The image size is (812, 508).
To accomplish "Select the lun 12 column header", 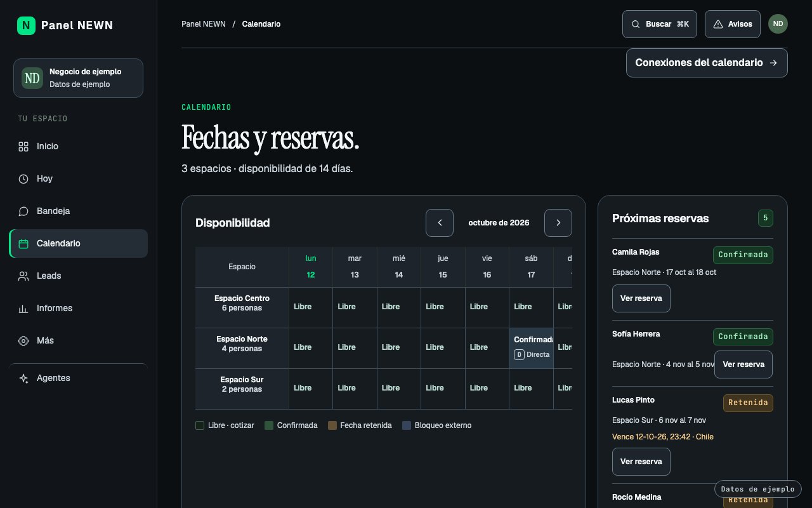I will [311, 267].
